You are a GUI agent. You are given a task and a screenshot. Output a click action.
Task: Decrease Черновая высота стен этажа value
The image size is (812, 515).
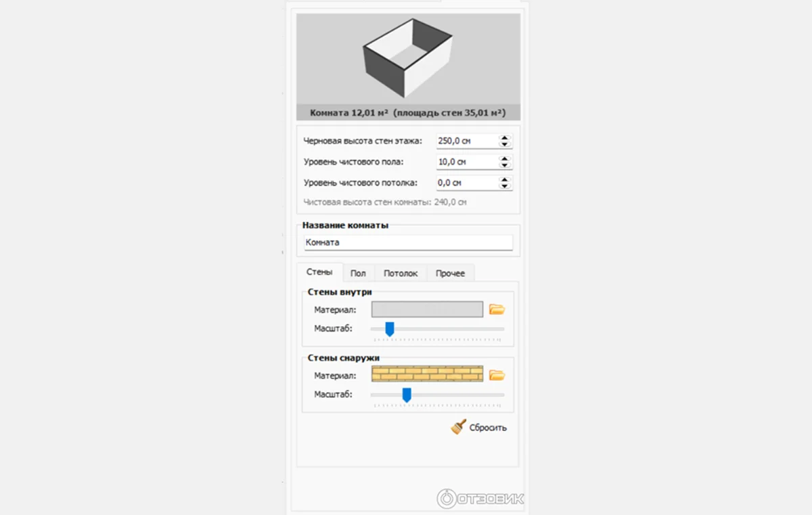(505, 144)
